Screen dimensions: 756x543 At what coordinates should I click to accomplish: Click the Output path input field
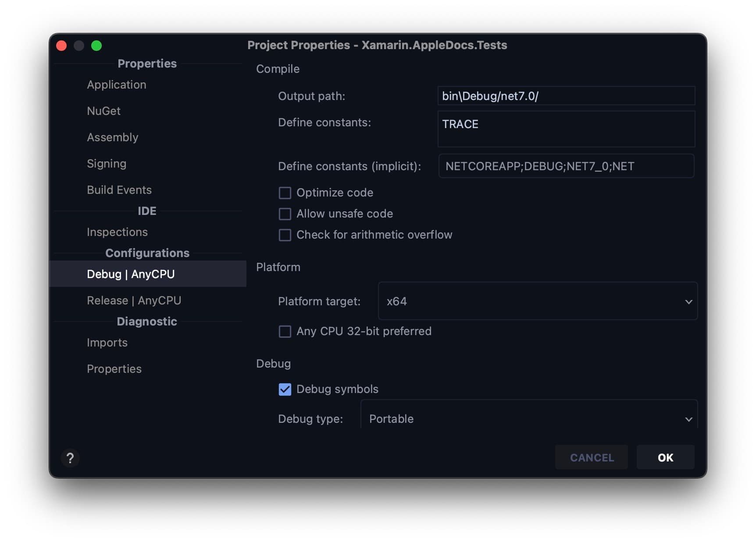pos(567,96)
